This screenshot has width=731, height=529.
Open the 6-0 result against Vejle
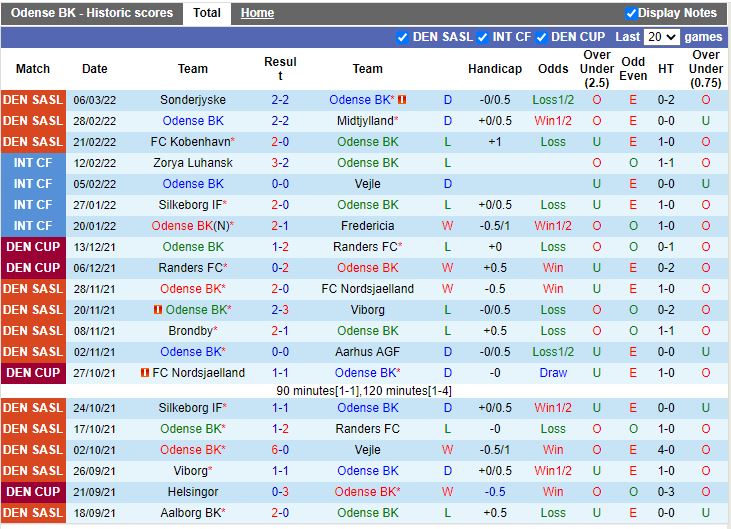tap(280, 450)
